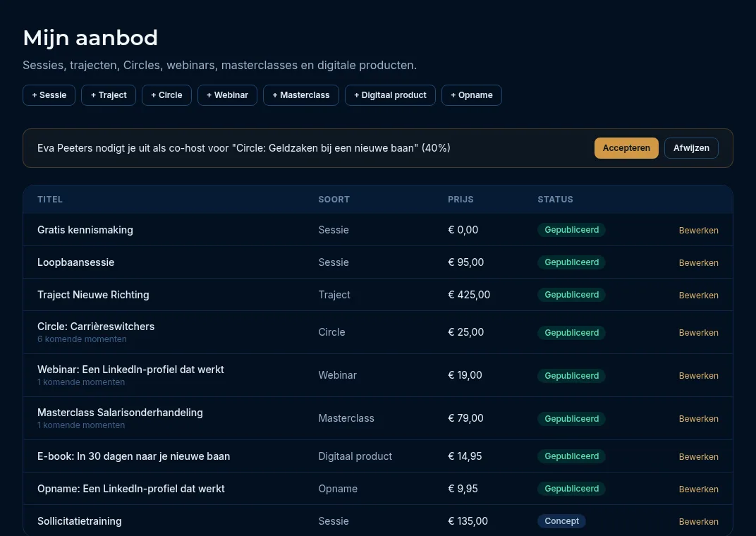Image resolution: width=756 pixels, height=536 pixels.
Task: Click the + Opname button
Action: click(x=472, y=95)
